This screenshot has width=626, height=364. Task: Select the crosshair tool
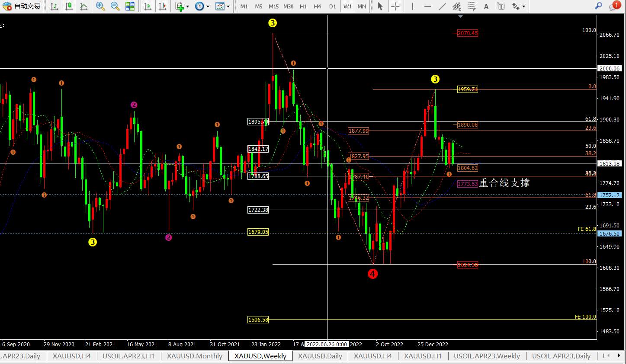tap(395, 6)
